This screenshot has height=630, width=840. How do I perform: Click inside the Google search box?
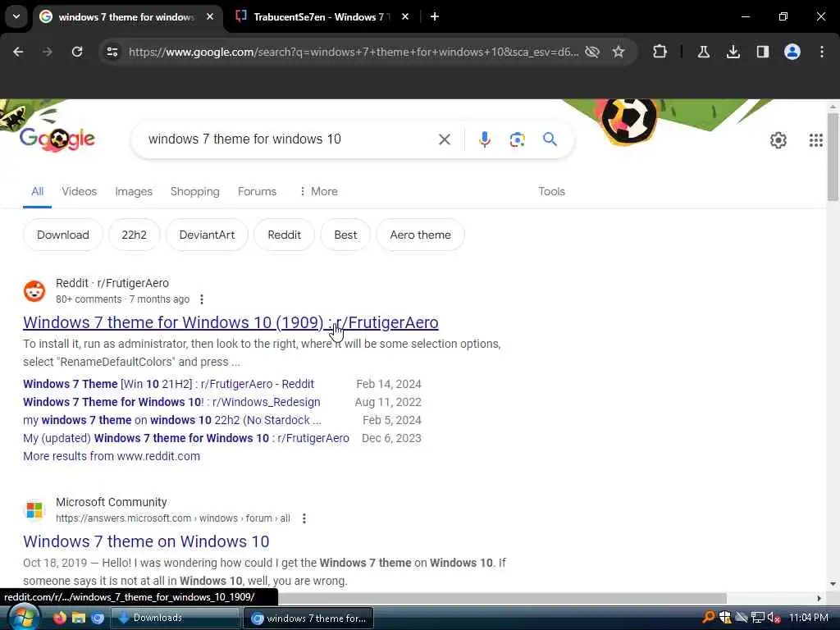point(287,139)
